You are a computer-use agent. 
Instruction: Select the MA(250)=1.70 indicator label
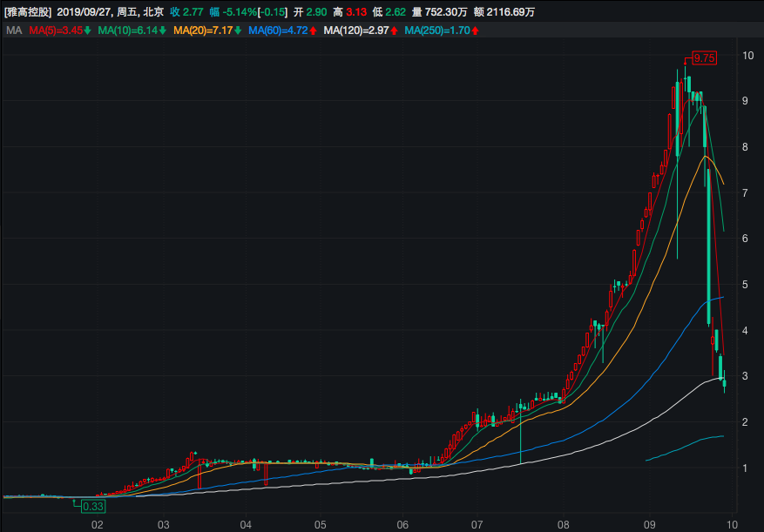point(437,30)
